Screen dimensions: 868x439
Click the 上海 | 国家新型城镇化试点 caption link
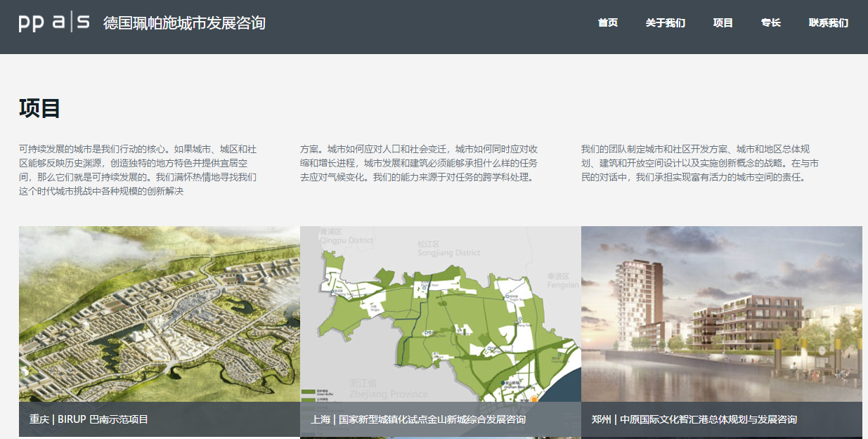[x=417, y=419]
